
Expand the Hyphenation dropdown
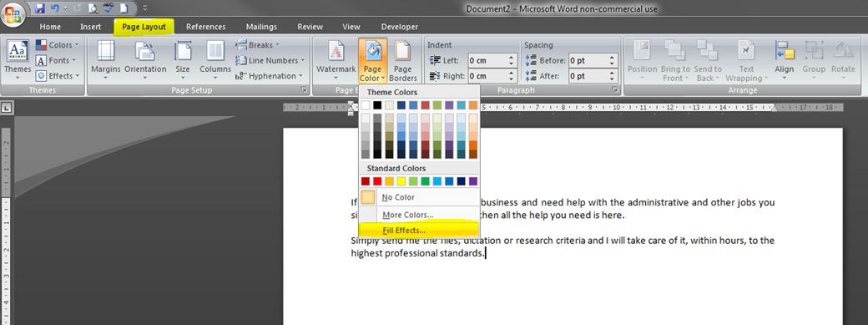pyautogui.click(x=269, y=76)
